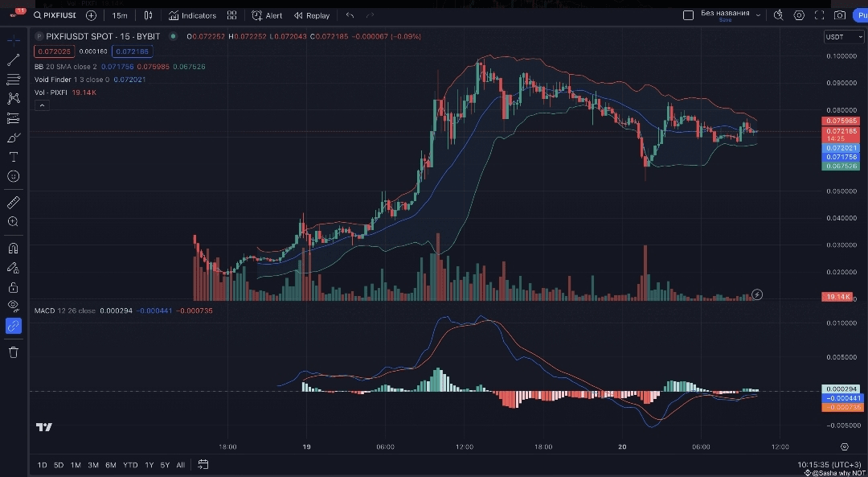
Task: Set range to YTD
Action: [x=131, y=465]
